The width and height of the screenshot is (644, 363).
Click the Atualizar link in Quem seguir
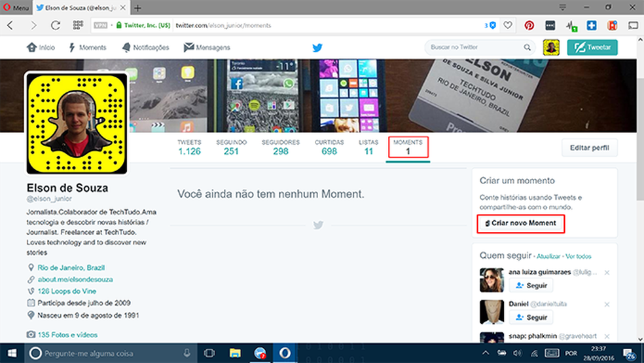point(548,256)
